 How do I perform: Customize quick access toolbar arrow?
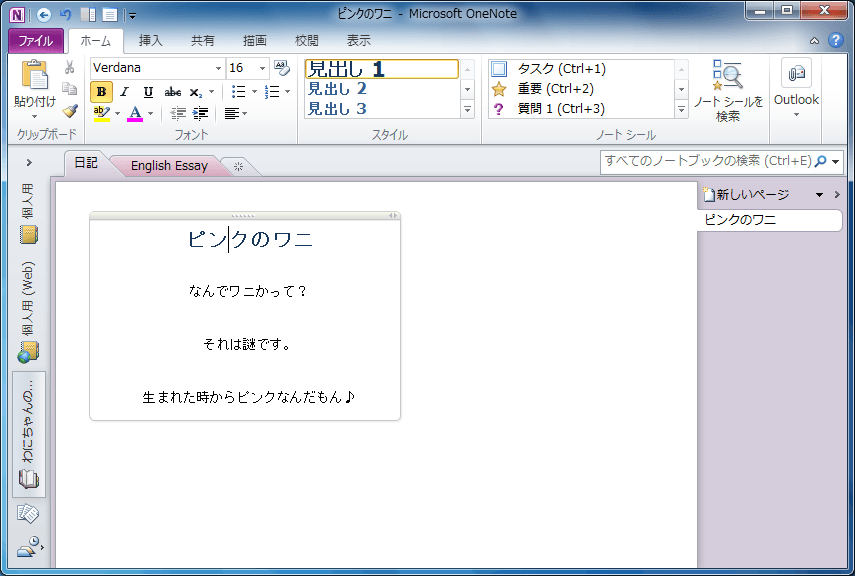click(133, 16)
